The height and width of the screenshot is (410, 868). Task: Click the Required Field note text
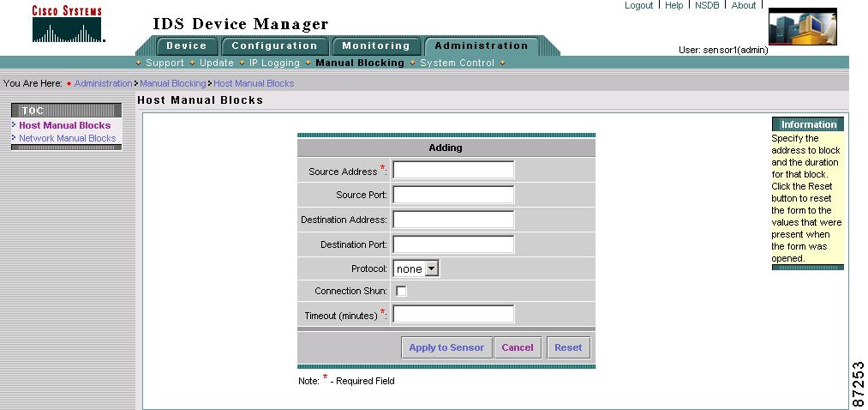tap(346, 381)
